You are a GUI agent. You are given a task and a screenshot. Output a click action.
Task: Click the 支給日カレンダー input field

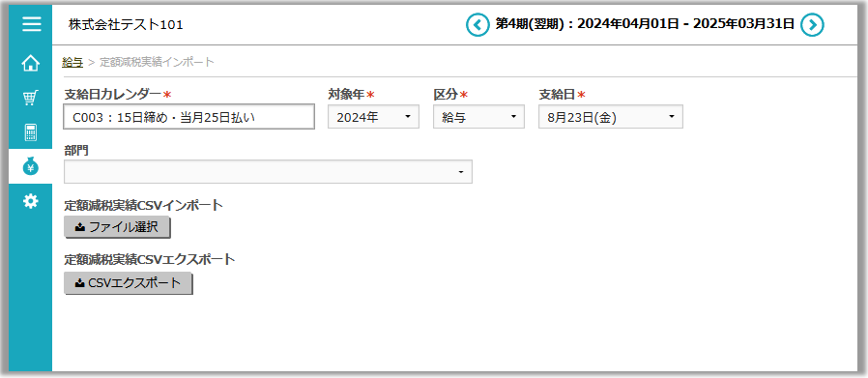tap(189, 117)
